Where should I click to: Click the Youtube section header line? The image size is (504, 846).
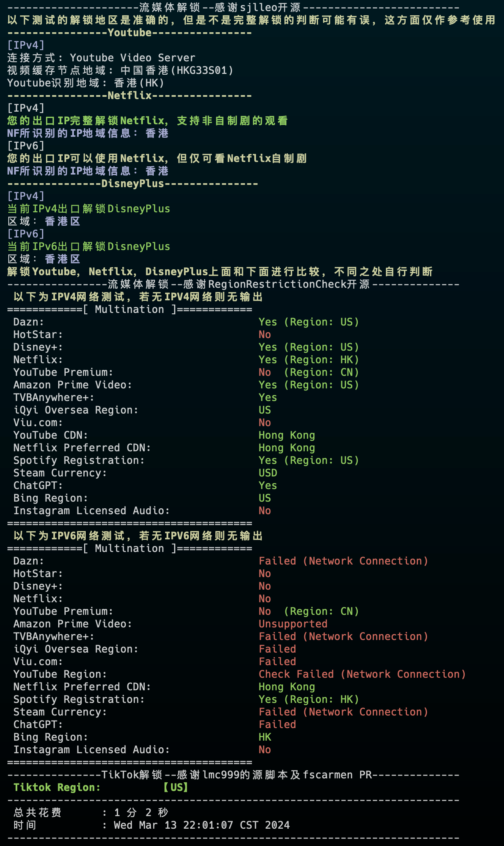[129, 33]
